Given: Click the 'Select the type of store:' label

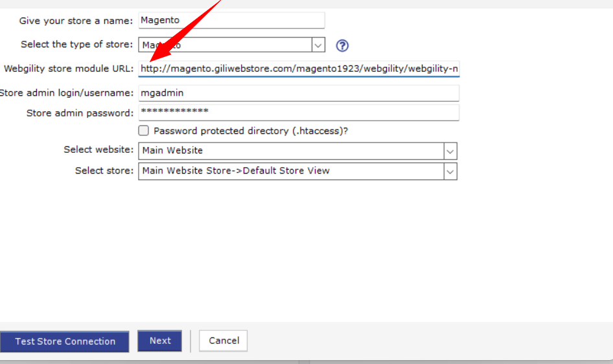Looking at the screenshot, I should [76, 45].
